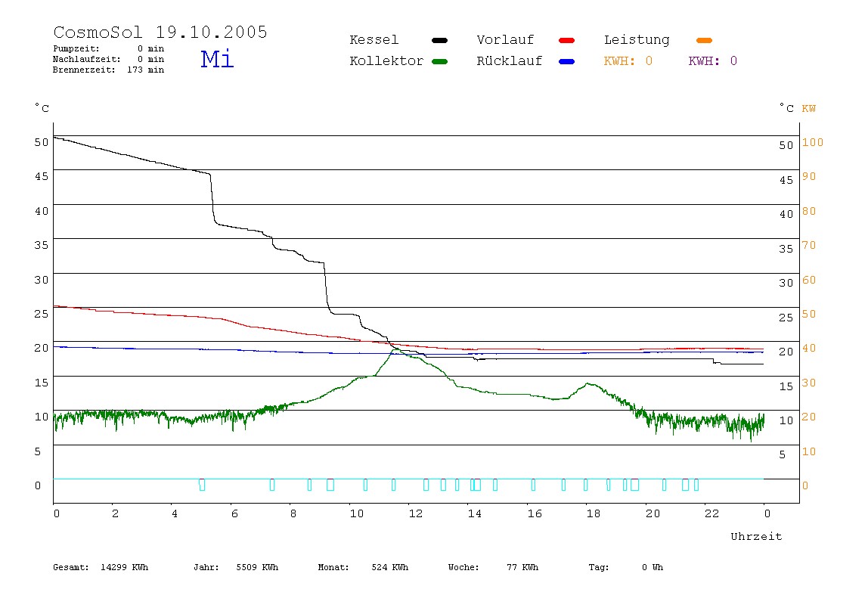
Task: Click hour "4" on the Uhrzeit axis
Action: (x=175, y=513)
